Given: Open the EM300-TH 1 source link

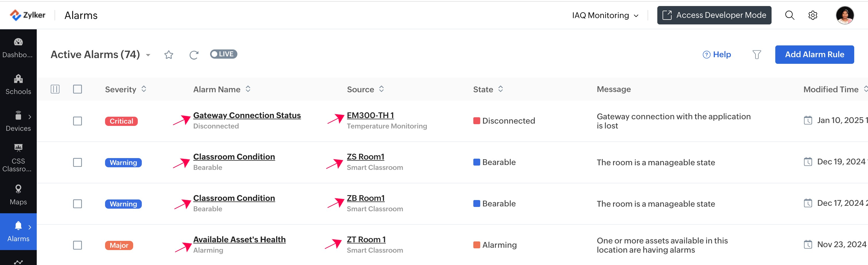Looking at the screenshot, I should coord(370,115).
